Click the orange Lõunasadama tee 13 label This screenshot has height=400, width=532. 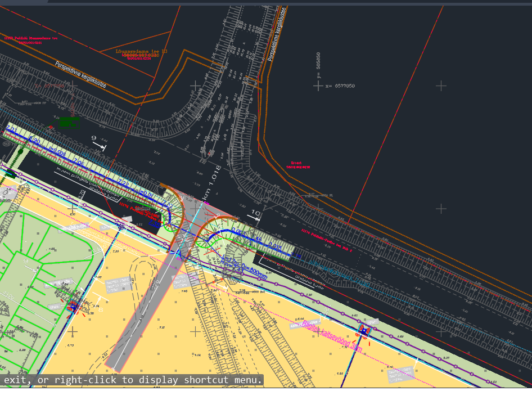point(141,51)
